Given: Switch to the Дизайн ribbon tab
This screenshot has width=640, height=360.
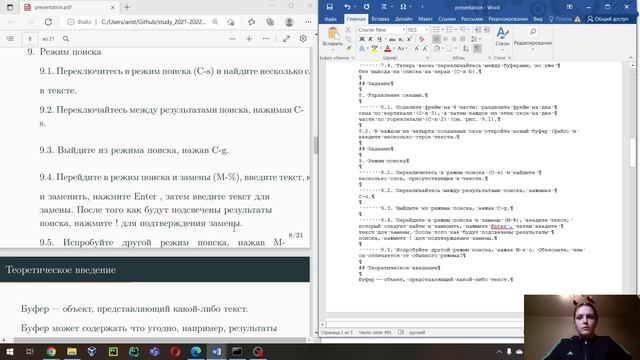Looking at the screenshot, I should [403, 19].
